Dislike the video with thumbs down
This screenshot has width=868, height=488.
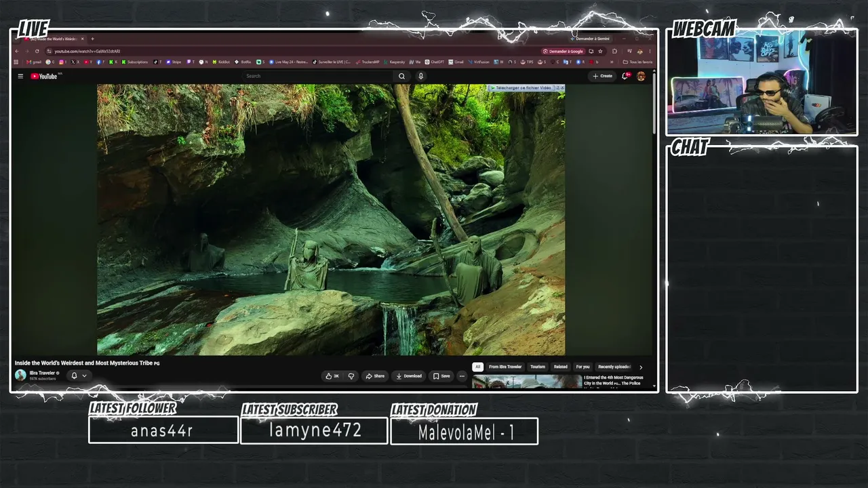(351, 376)
